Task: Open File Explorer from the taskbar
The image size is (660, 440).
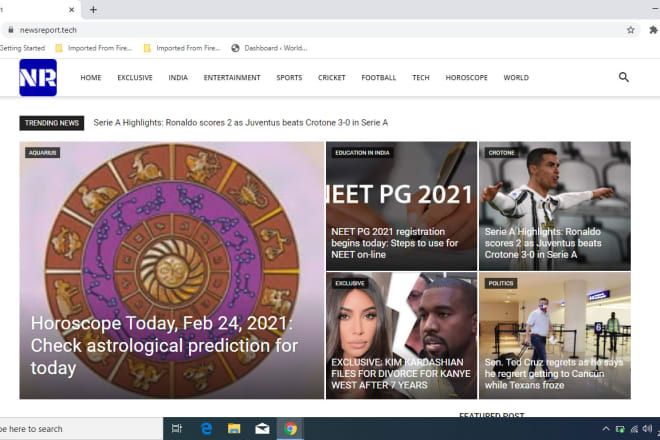Action: coord(234,429)
